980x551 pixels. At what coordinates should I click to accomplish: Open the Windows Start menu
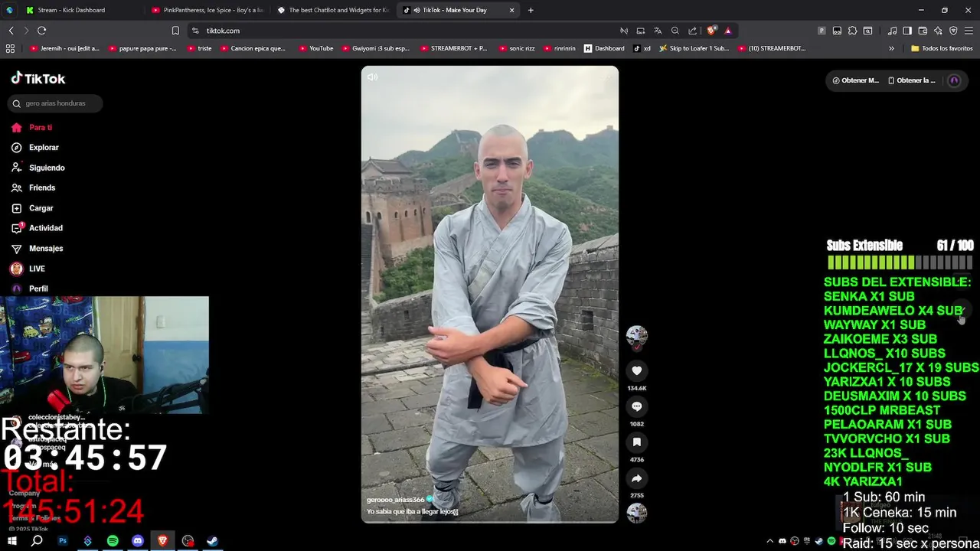12,541
